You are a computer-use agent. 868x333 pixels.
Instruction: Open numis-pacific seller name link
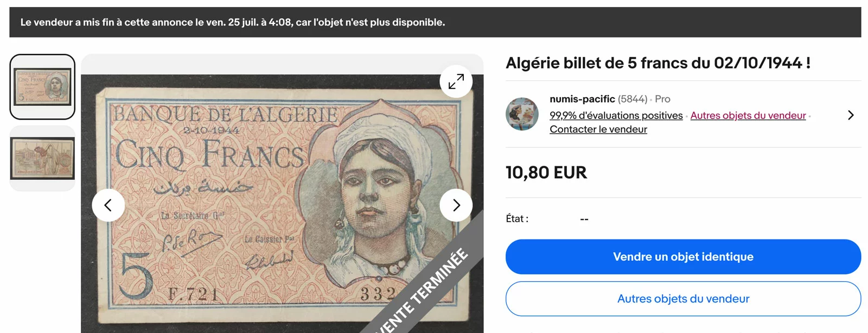[x=582, y=99]
